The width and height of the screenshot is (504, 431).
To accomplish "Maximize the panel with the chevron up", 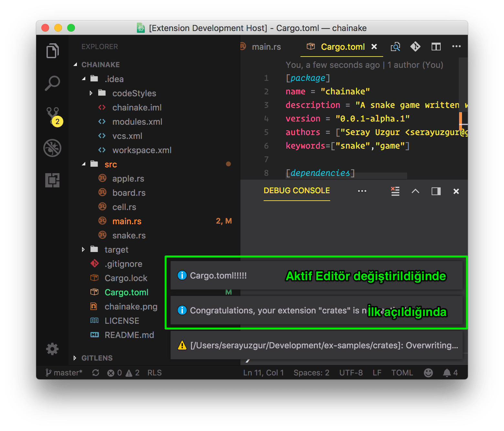I will click(x=415, y=191).
